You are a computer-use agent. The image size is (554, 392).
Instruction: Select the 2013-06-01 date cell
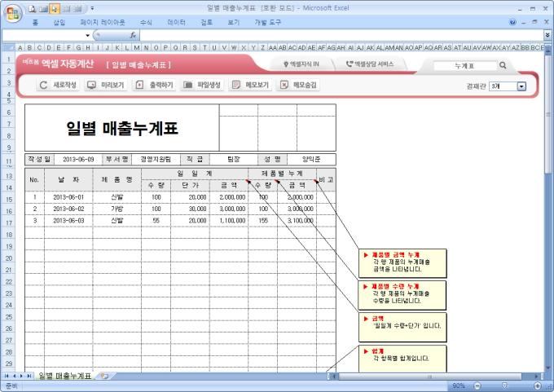[68, 197]
